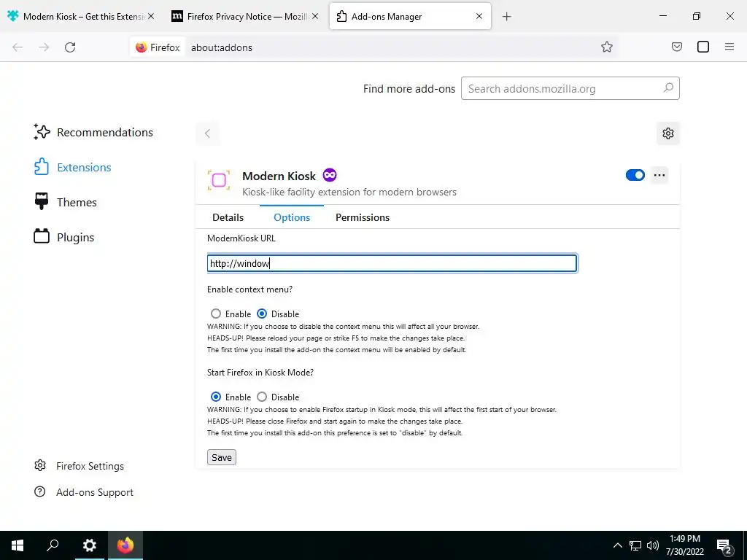Click the browser forward arrow
The image size is (747, 560).
tap(44, 47)
